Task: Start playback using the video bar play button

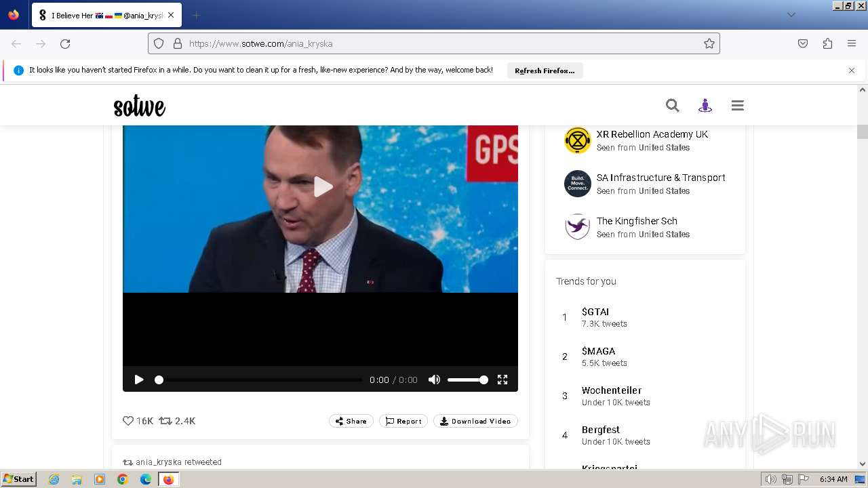Action: point(139,380)
